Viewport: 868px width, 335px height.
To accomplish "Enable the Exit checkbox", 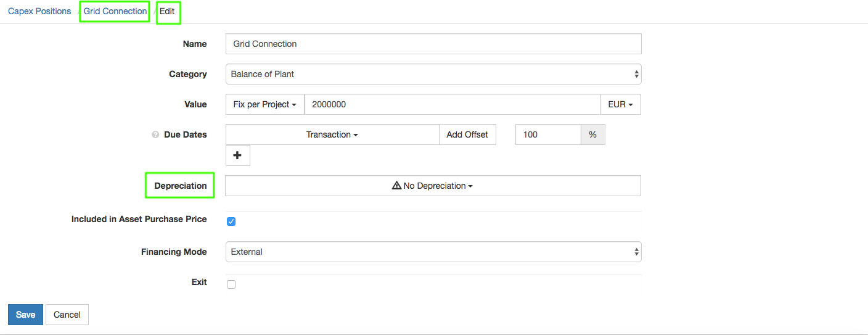I will tap(231, 284).
